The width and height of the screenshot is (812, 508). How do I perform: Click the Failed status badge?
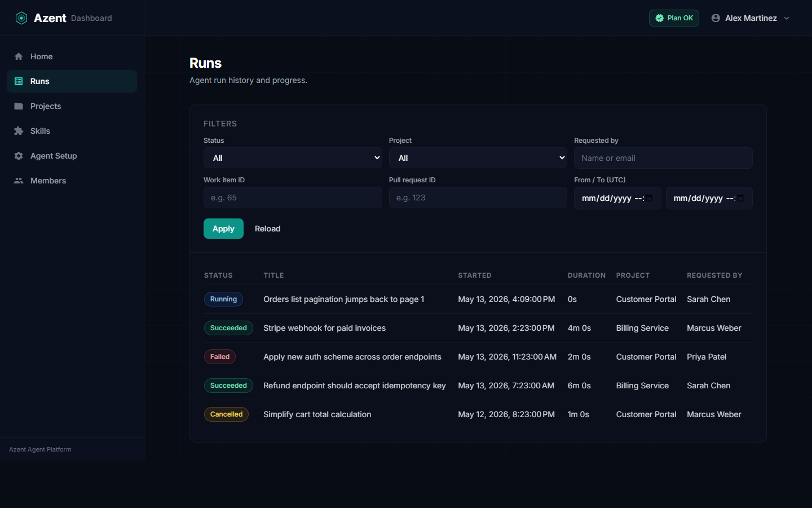[x=220, y=357]
